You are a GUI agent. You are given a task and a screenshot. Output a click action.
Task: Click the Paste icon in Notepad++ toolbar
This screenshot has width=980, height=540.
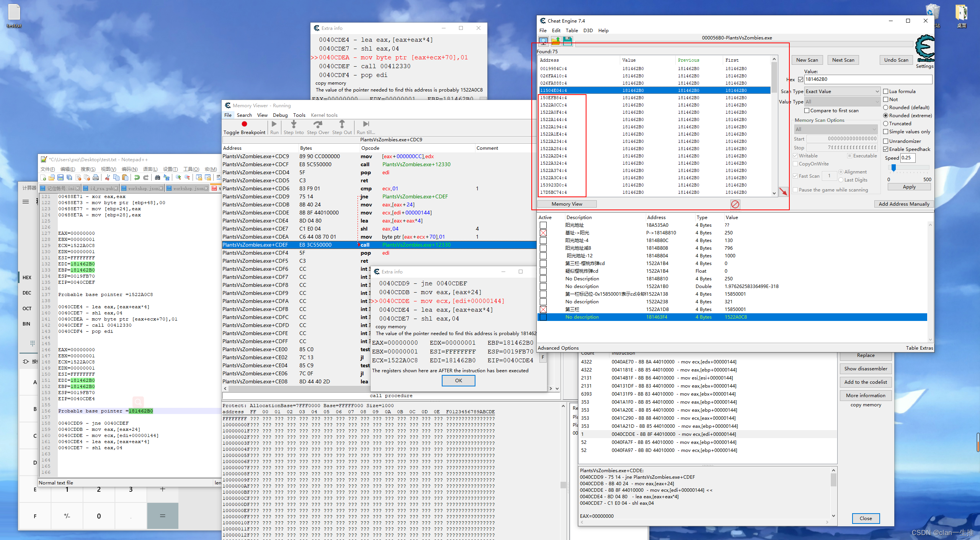pyautogui.click(x=125, y=177)
